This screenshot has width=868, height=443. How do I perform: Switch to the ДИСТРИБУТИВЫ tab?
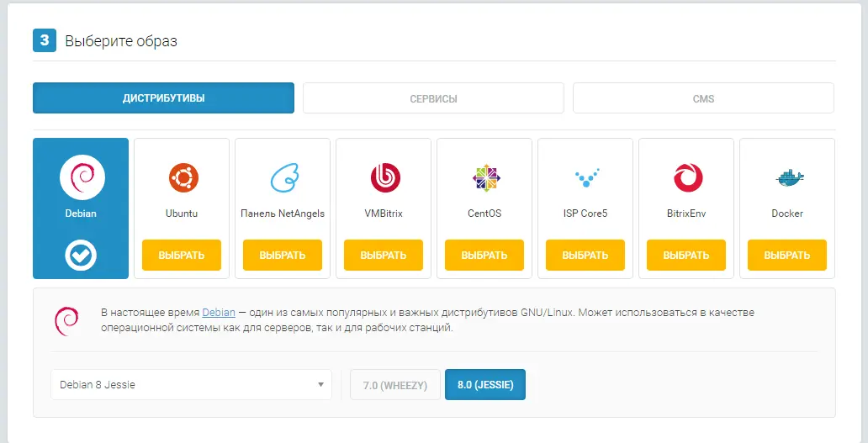point(163,98)
